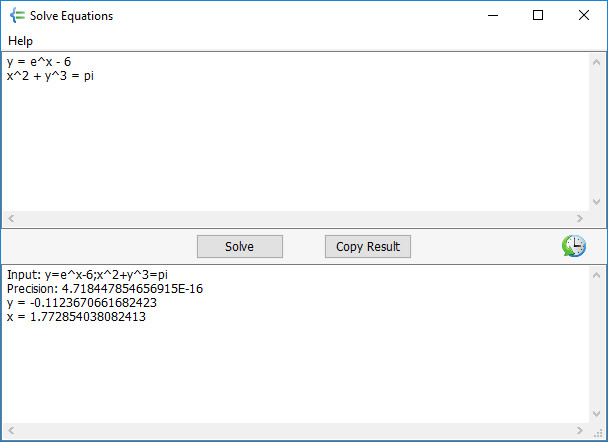Screen dimensions: 608x442
Task: Click input pane scroll right arrow
Action: (x=580, y=218)
